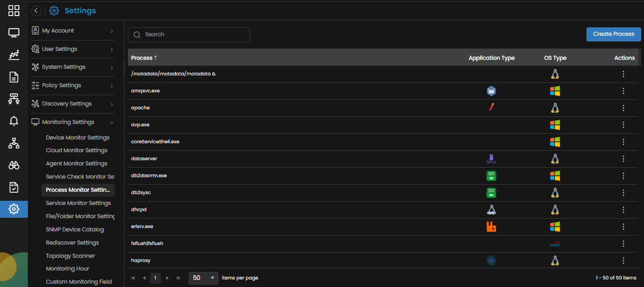Open the three-dot menu for haproxy row

tap(623, 261)
